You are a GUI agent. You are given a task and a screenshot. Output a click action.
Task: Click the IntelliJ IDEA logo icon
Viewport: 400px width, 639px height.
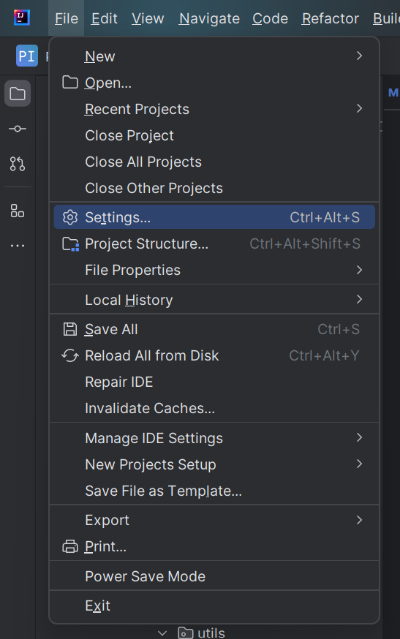22,18
